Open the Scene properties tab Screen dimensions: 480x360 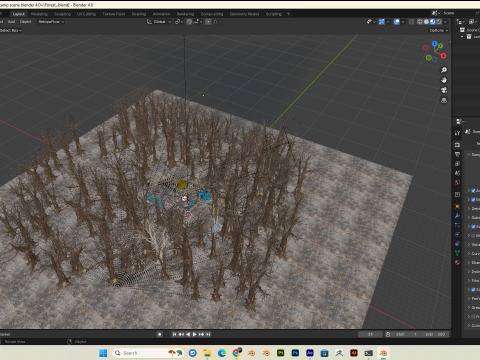(457, 173)
